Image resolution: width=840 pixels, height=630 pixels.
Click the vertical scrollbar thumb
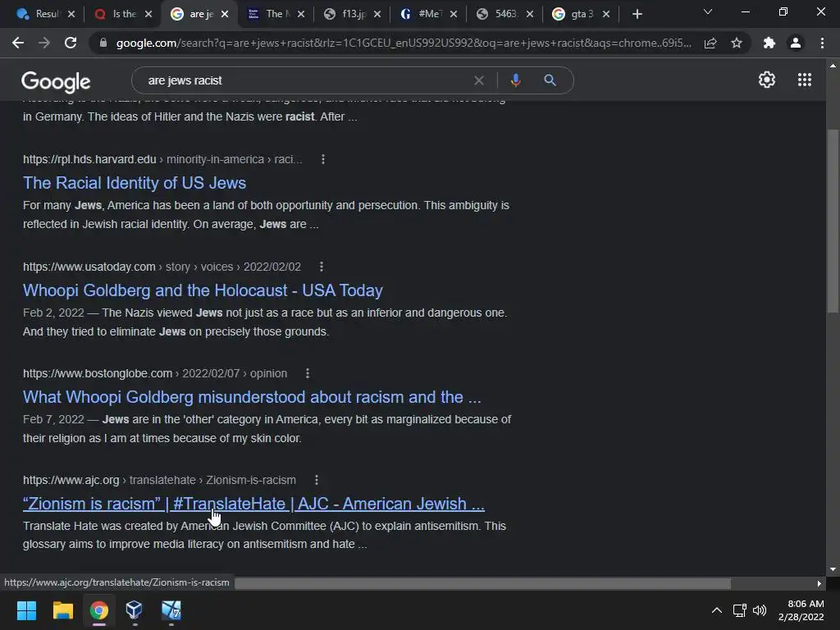833,221
